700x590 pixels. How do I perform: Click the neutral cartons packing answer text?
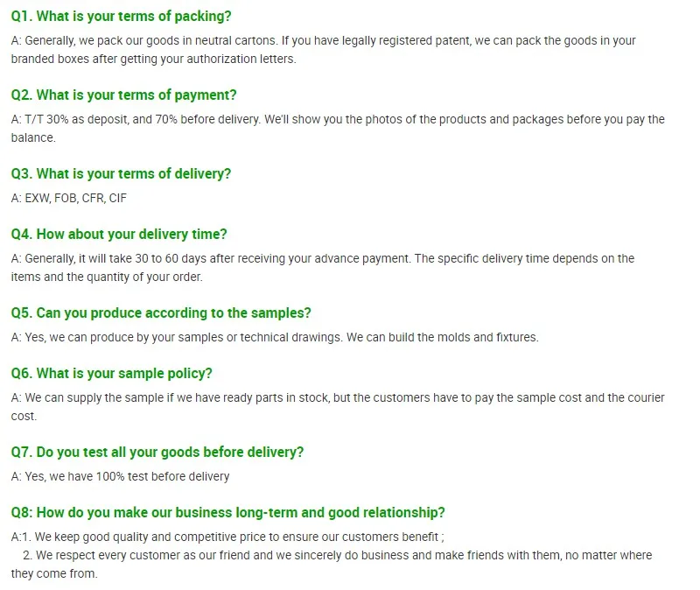coord(323,50)
